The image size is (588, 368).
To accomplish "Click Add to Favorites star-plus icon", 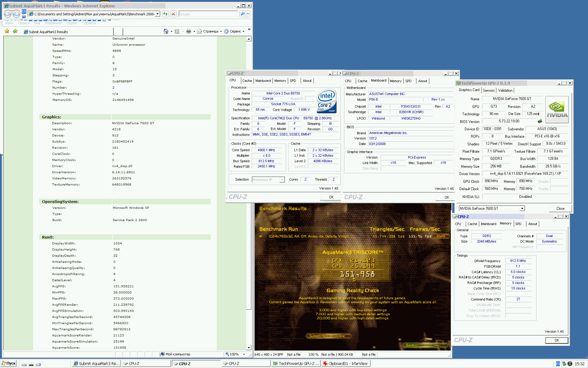I will pos(15,31).
